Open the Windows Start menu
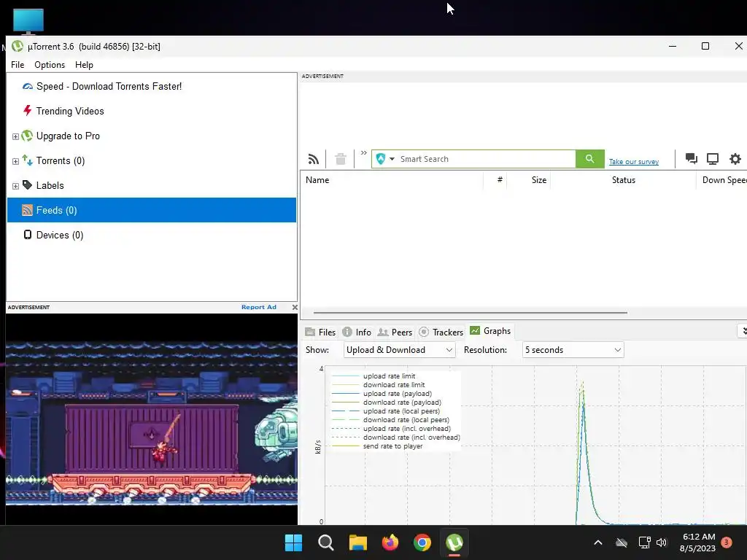This screenshot has height=560, width=747. (293, 542)
